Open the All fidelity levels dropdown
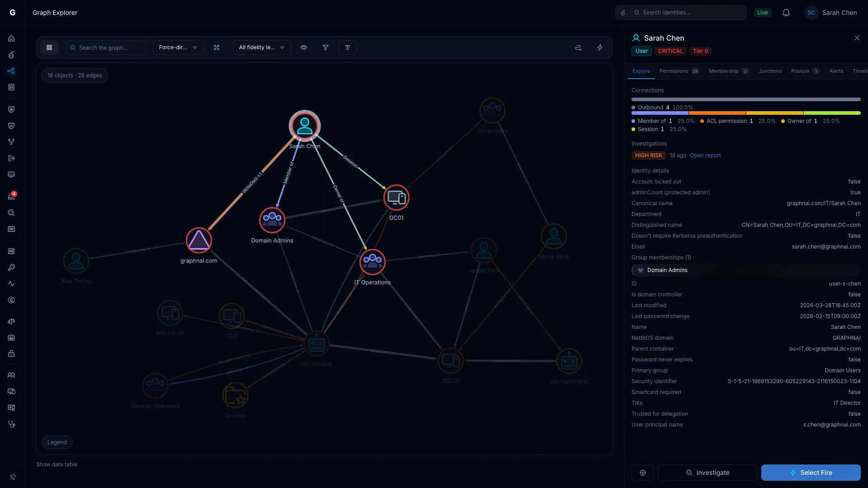868x488 pixels. coord(262,47)
